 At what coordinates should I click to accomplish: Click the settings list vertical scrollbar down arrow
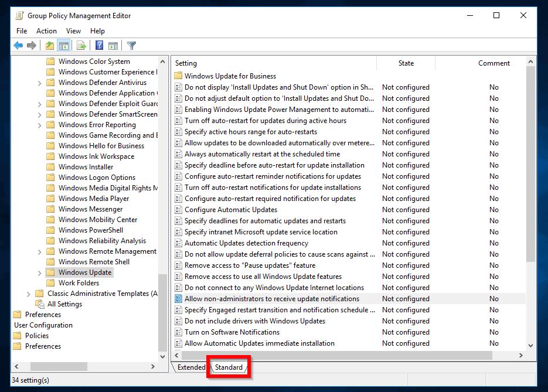click(x=531, y=345)
